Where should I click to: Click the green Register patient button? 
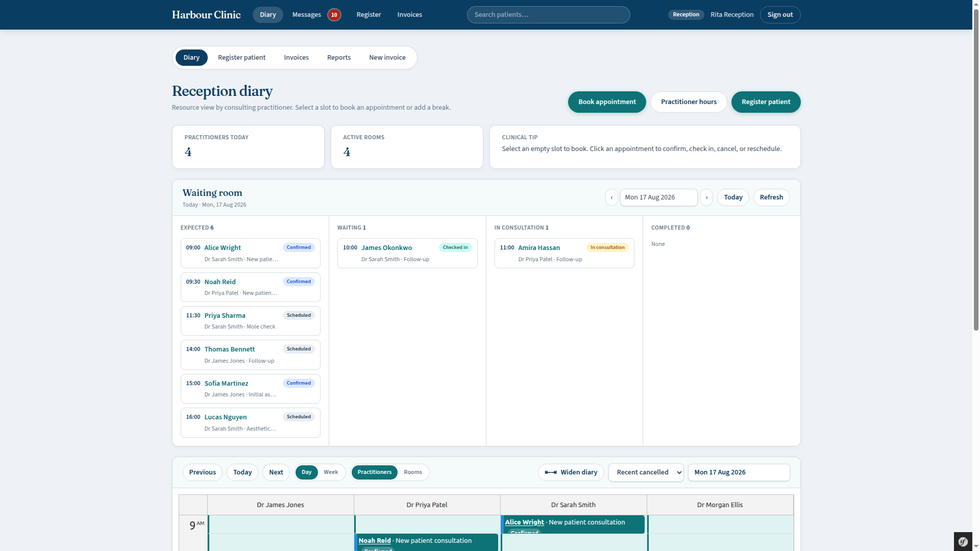pyautogui.click(x=766, y=102)
